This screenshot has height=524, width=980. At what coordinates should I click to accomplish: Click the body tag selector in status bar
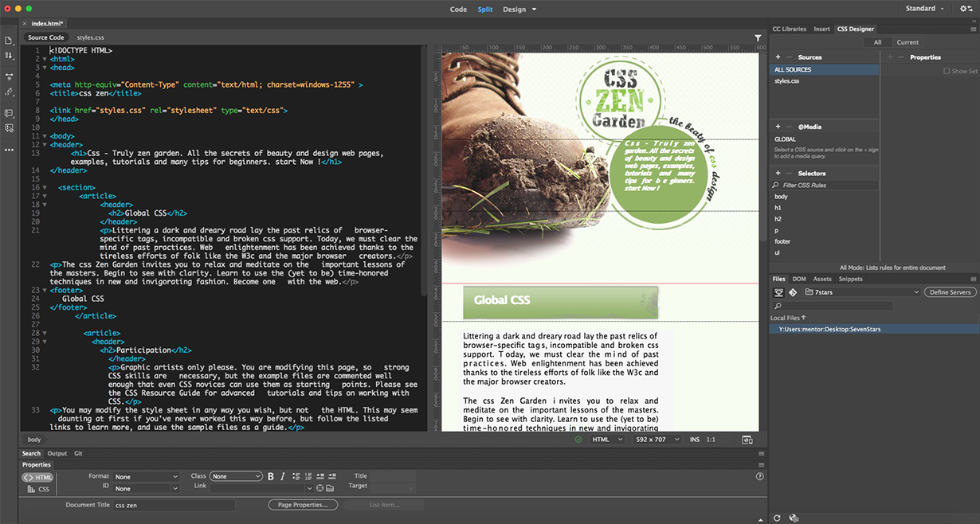[x=34, y=440]
